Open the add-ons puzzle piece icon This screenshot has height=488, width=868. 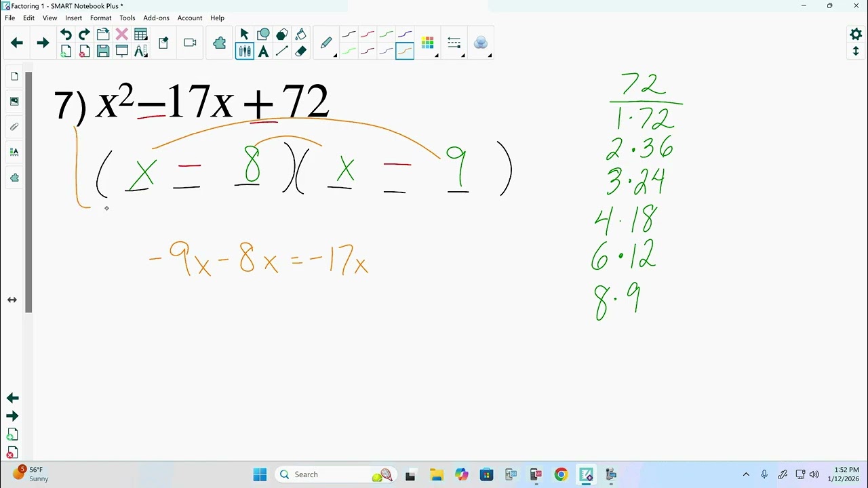(x=219, y=43)
